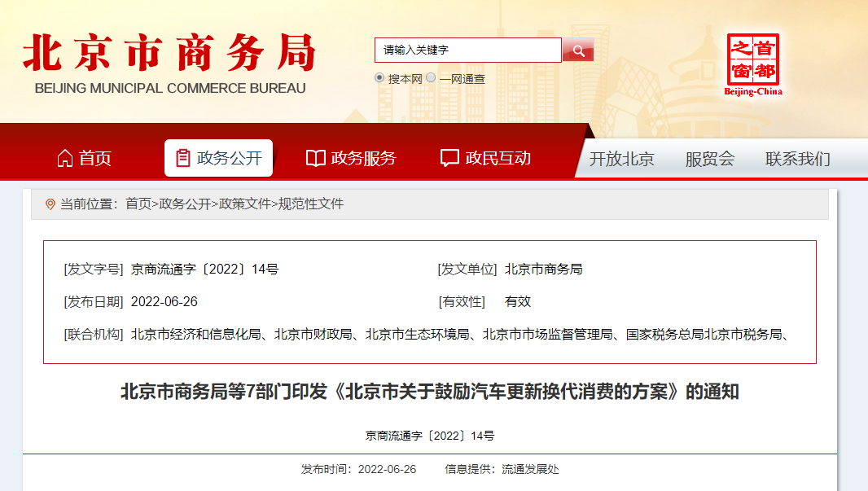
Task: Open the 服贸会 menu item
Action: [x=709, y=159]
